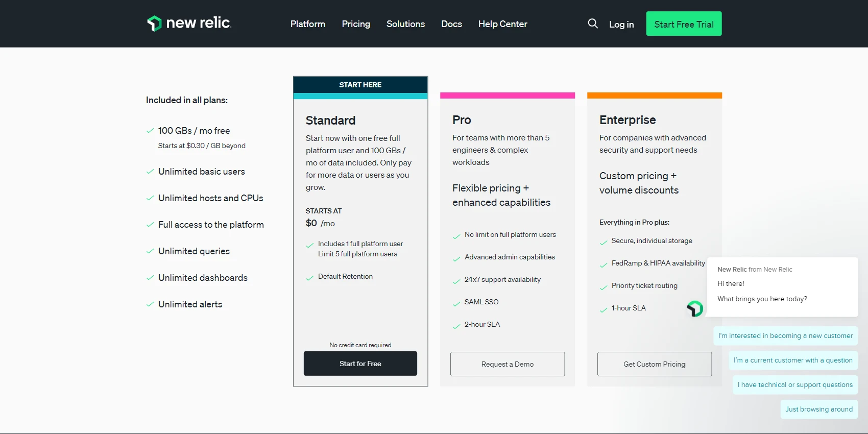Click the New Relic logo

tap(189, 23)
